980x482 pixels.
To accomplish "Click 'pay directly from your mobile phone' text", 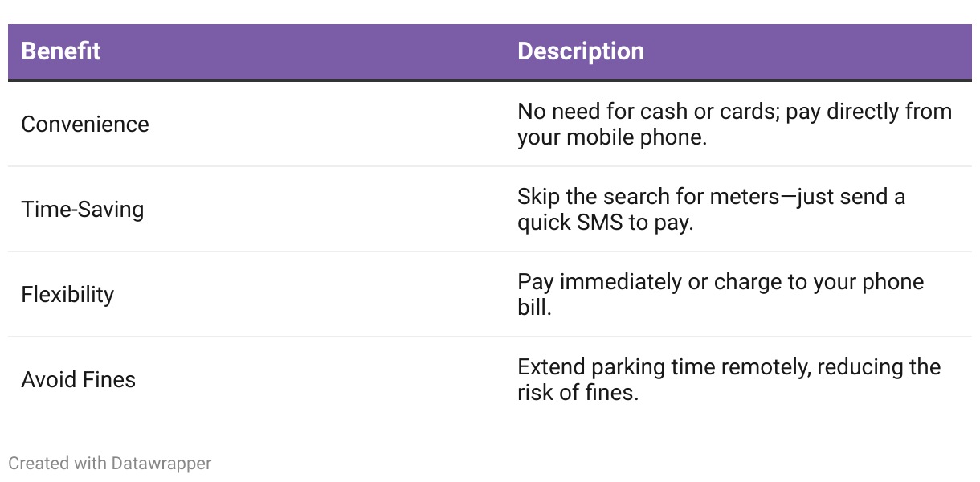I will click(x=734, y=125).
